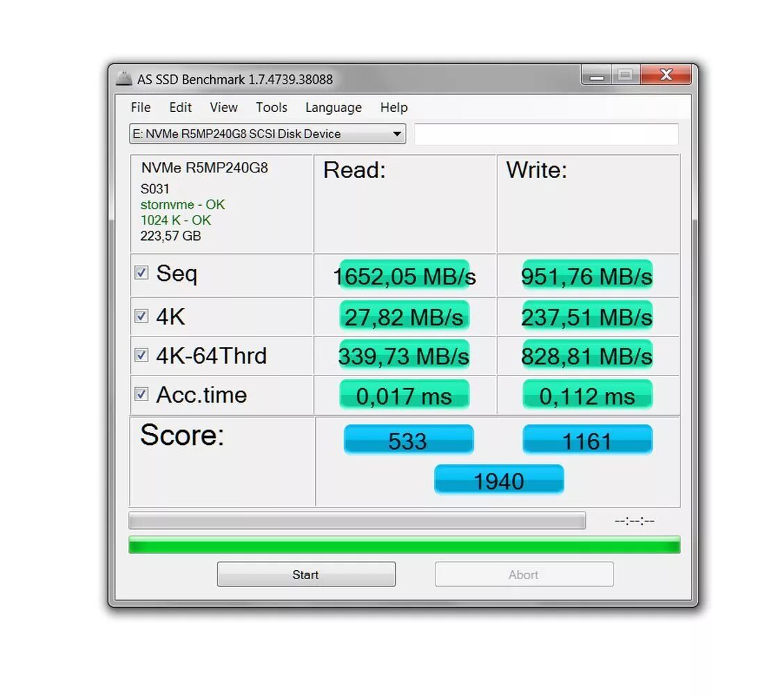Click the total score 1940

click(x=499, y=480)
